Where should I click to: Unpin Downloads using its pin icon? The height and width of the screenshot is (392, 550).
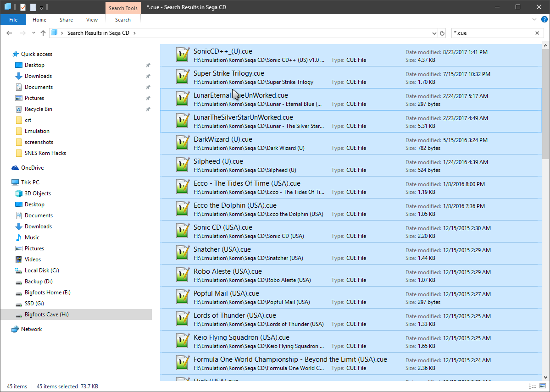pos(148,76)
